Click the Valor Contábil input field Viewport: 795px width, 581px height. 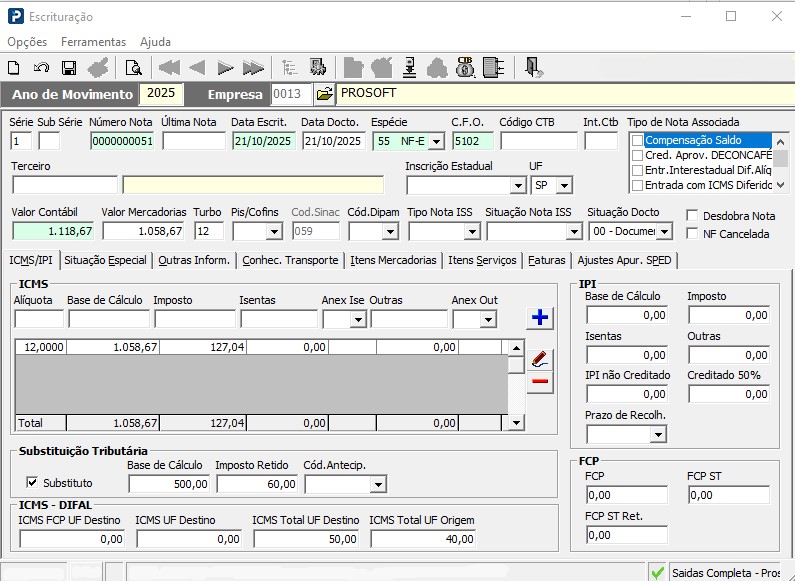click(x=54, y=231)
